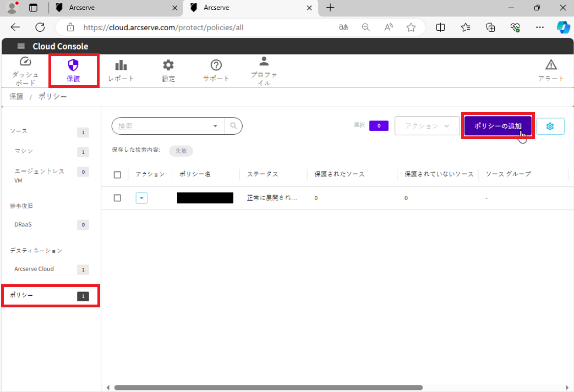Open the Reports bar chart icon
The width and height of the screenshot is (574, 392).
121,65
